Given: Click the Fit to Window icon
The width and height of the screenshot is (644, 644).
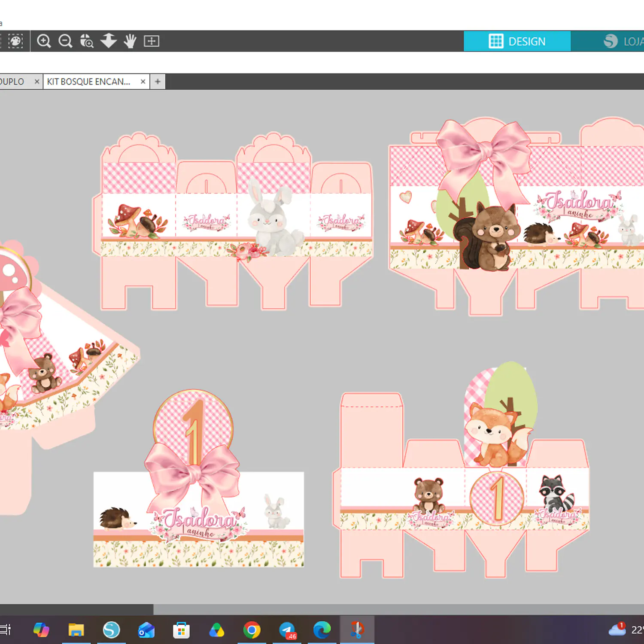Looking at the screenshot, I should (152, 41).
